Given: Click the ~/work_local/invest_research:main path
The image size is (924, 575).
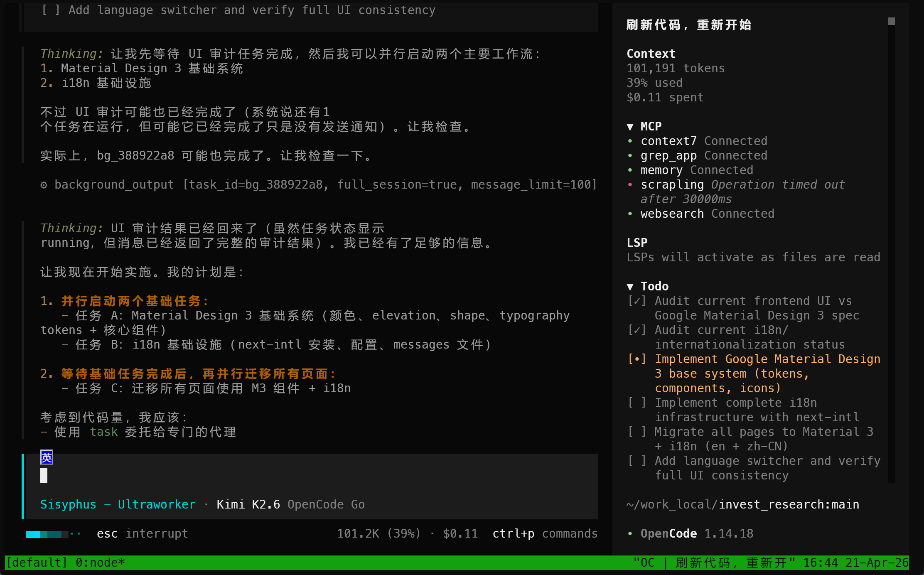Looking at the screenshot, I should click(742, 504).
